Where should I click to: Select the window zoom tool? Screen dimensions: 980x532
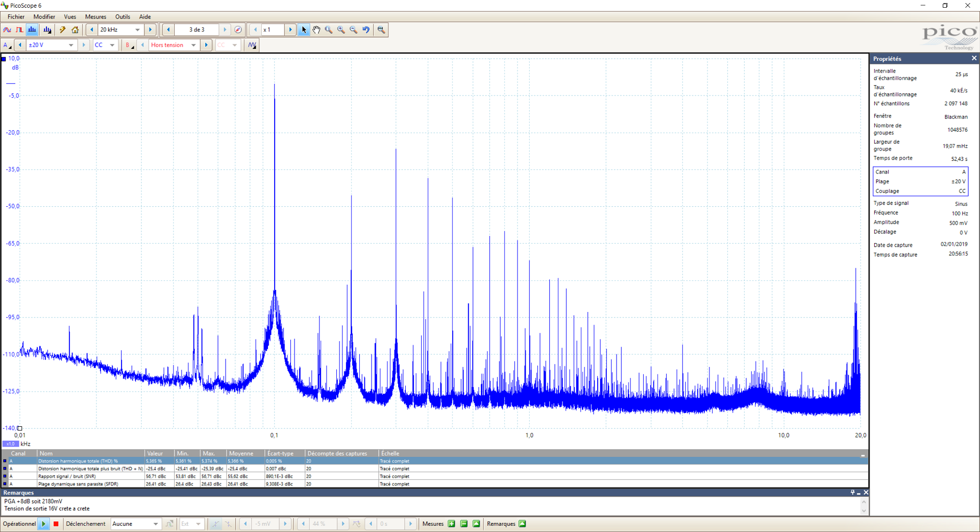click(x=329, y=30)
